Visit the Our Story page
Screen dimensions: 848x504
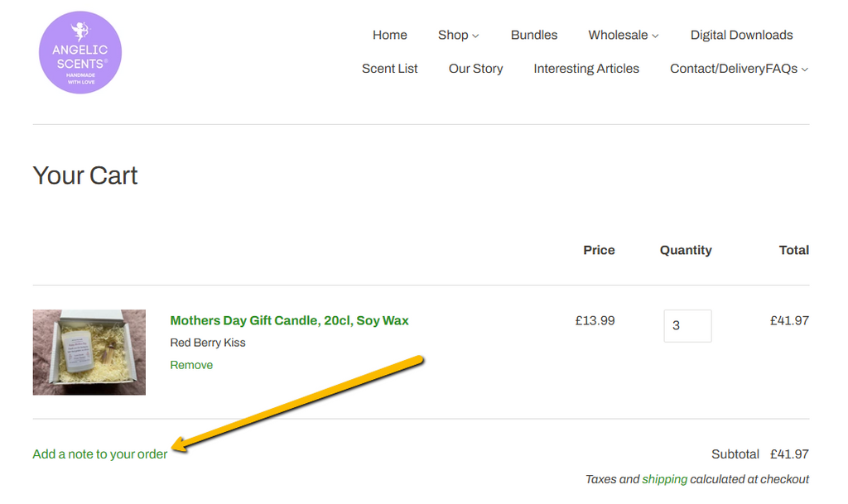click(475, 69)
